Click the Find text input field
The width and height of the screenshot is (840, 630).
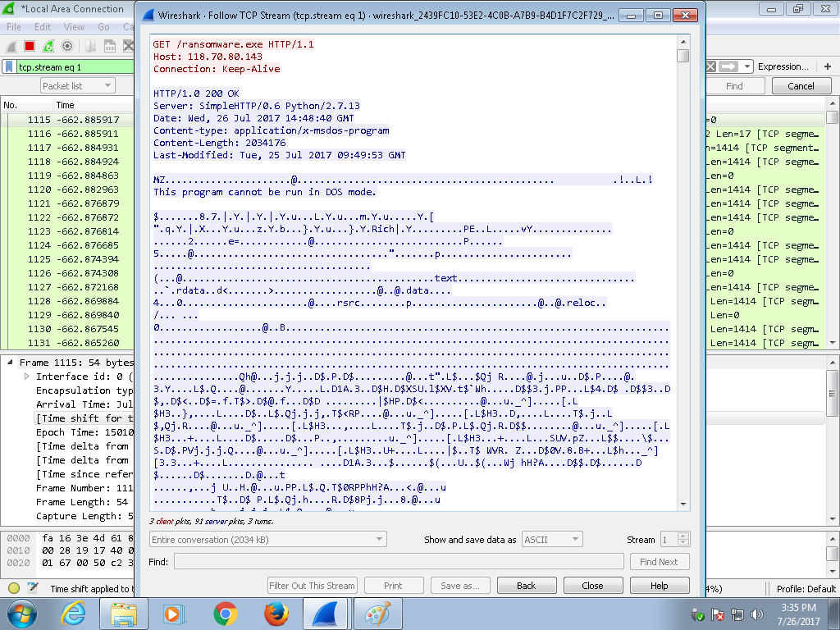[x=399, y=562]
